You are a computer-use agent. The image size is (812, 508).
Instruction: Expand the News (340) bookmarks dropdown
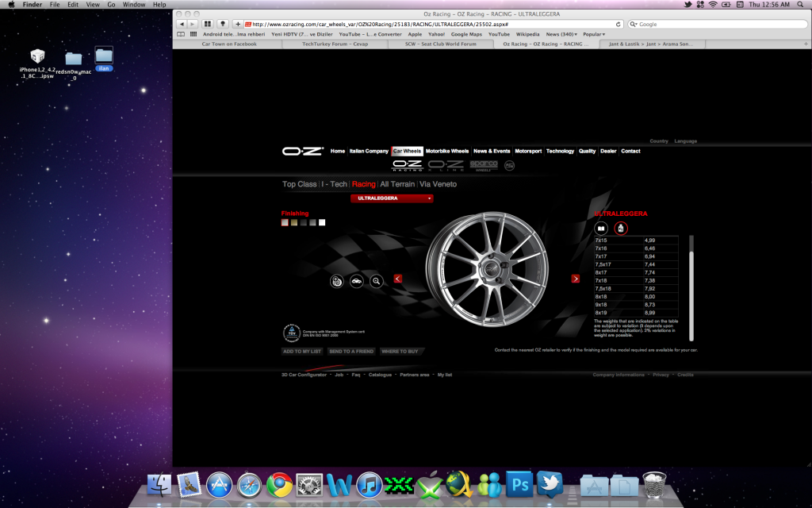coord(561,34)
